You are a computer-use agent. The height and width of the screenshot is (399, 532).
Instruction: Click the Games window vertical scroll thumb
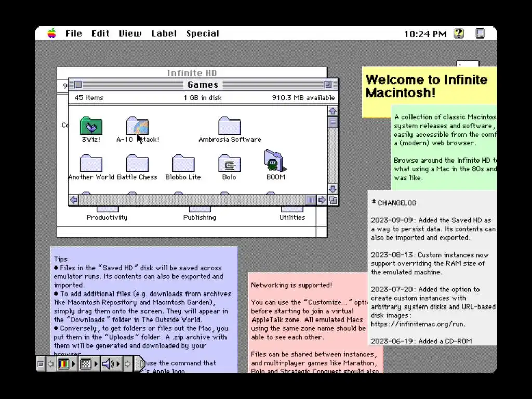pos(333,122)
